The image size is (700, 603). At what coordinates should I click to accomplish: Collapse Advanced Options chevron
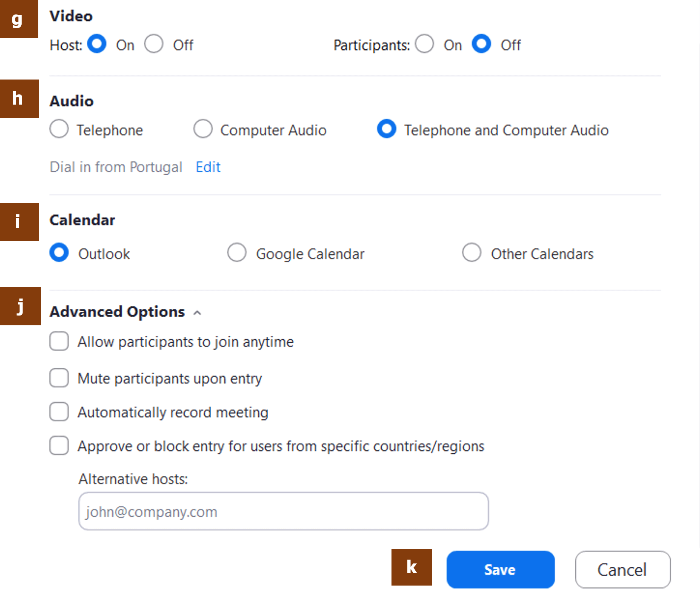click(197, 313)
